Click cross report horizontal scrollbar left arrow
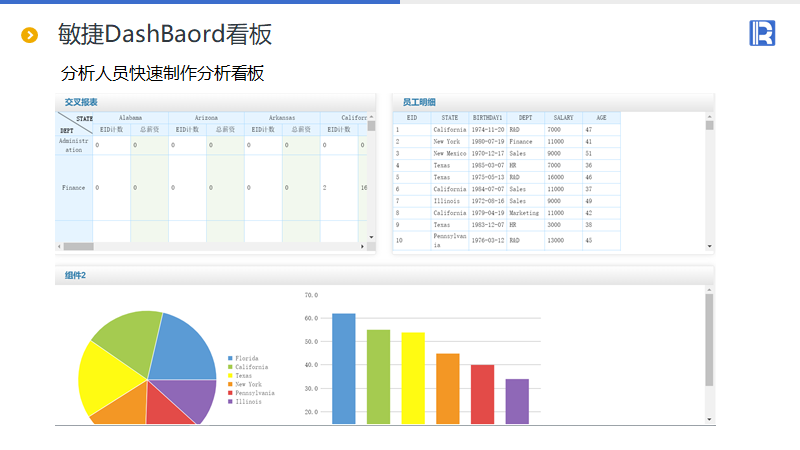 [x=59, y=246]
